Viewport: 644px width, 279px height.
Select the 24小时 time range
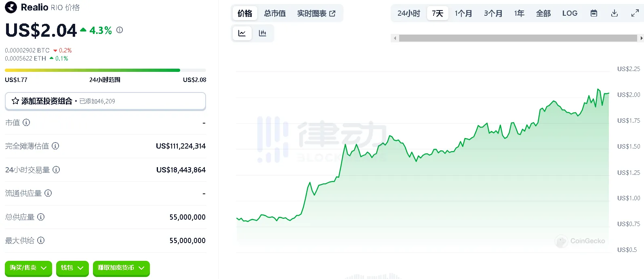[x=408, y=13]
